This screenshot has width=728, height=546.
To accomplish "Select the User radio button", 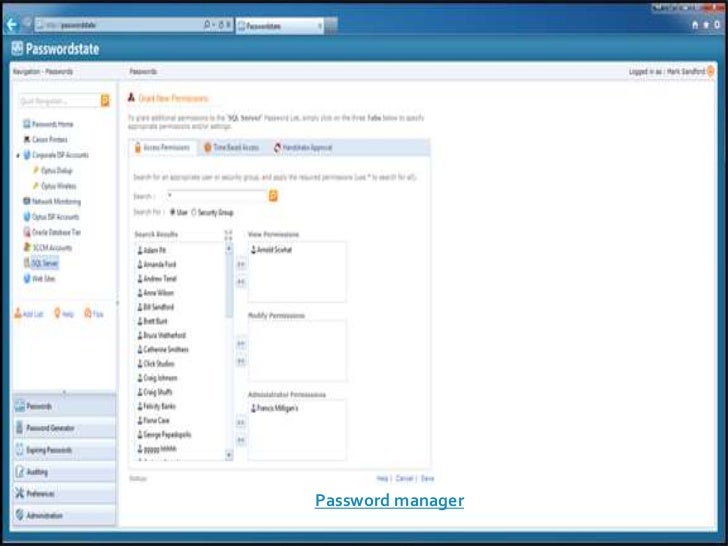I will [172, 212].
